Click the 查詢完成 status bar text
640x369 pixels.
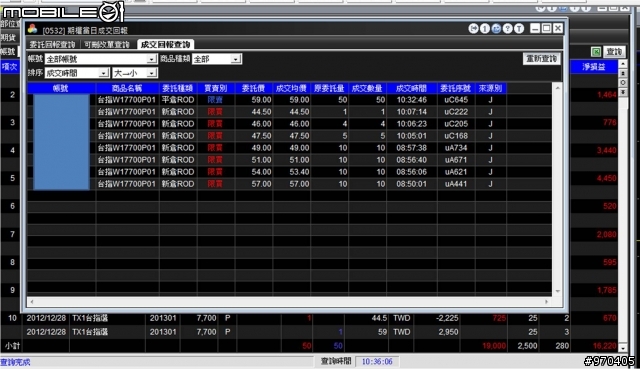point(15,362)
